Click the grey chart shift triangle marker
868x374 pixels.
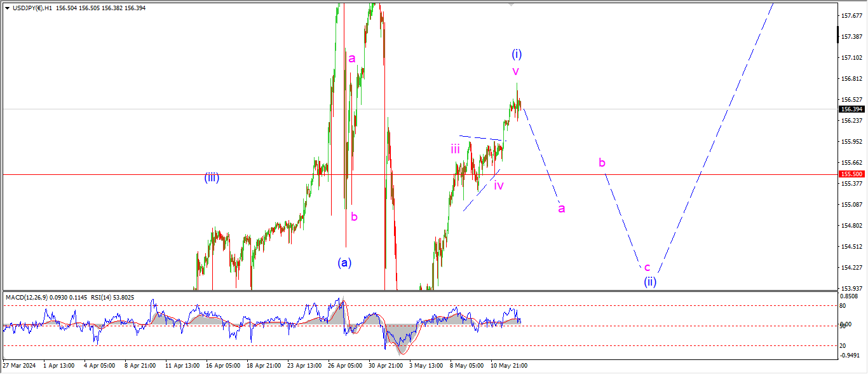click(x=512, y=4)
